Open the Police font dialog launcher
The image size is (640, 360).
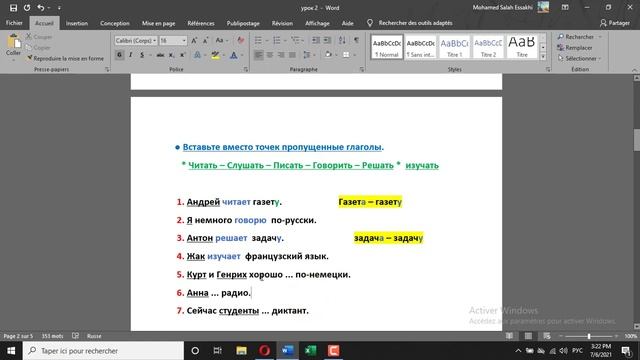[246, 70]
